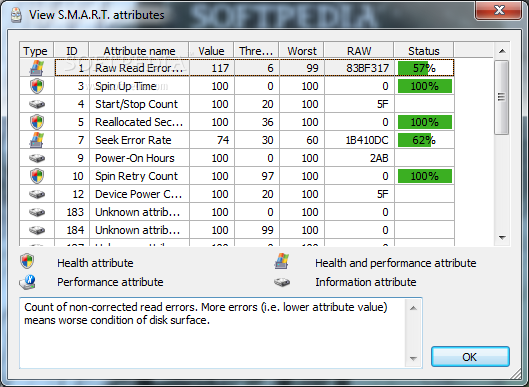
Task: Click the Health and performance legend icon
Action: [282, 261]
